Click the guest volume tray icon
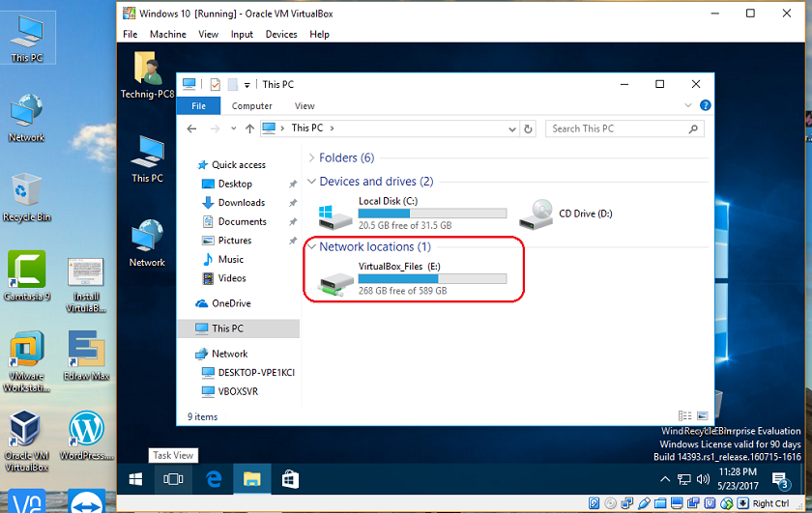Screen dimensions: 812x513 pyautogui.click(x=703, y=479)
